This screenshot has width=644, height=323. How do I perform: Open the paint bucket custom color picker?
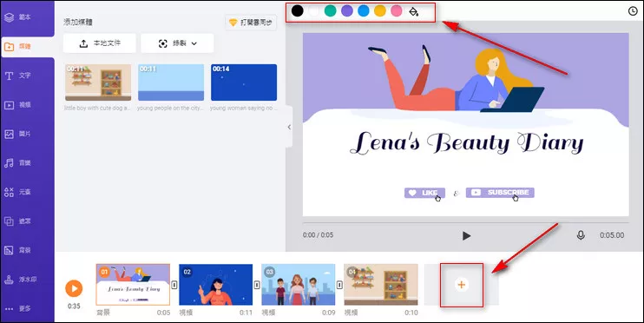414,11
